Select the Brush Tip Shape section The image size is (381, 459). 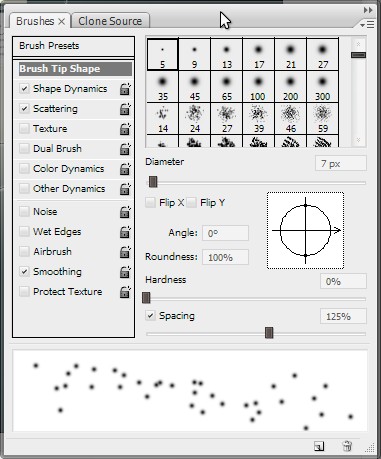pyautogui.click(x=75, y=69)
